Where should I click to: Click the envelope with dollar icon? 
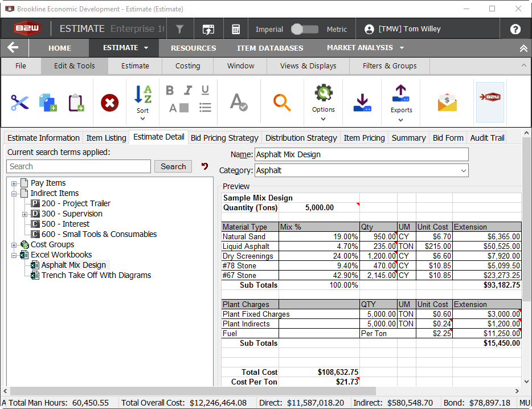coord(447,103)
